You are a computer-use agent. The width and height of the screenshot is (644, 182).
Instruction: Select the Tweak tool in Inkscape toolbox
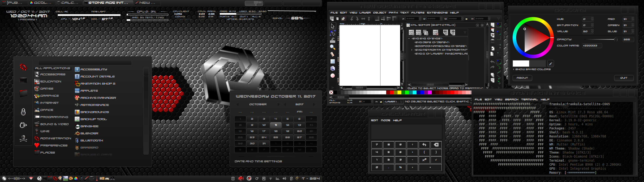coord(332,40)
